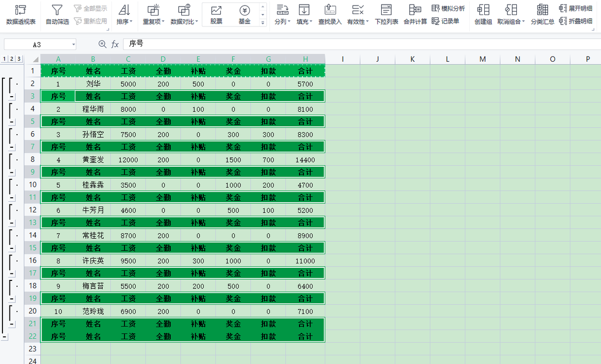Viewport: 601px width, 364px height.
Task: Select cell with name 程华雨
Action: (93, 109)
